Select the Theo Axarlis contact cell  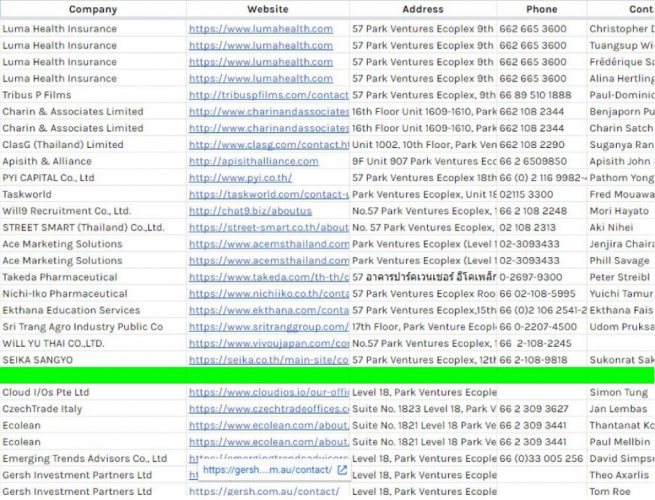coord(621,475)
